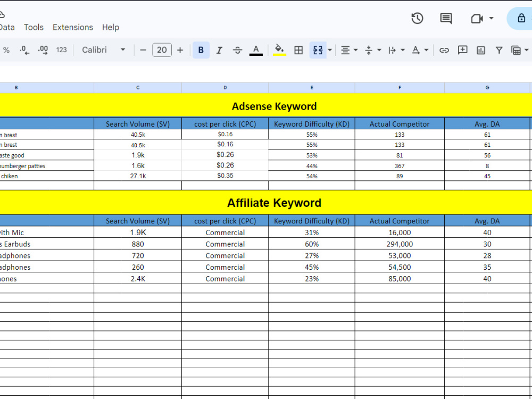The height and width of the screenshot is (399, 532).
Task: Select the 367 actual competitor cell
Action: [x=400, y=166]
